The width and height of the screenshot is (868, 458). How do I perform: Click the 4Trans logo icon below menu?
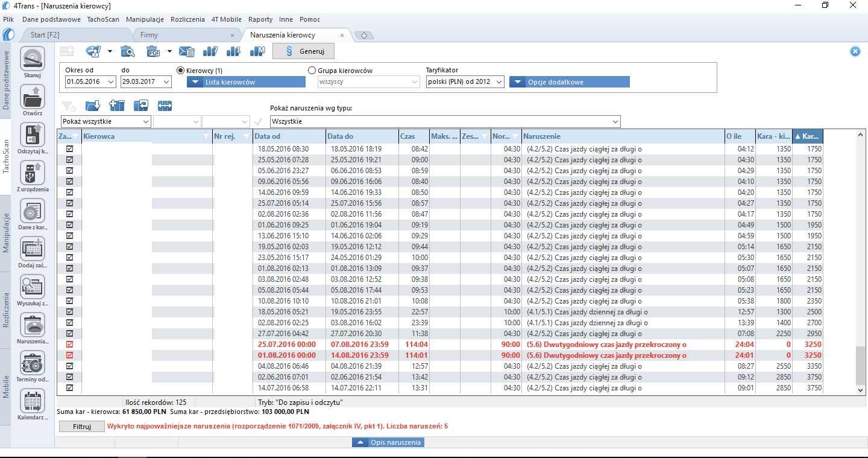(x=8, y=34)
